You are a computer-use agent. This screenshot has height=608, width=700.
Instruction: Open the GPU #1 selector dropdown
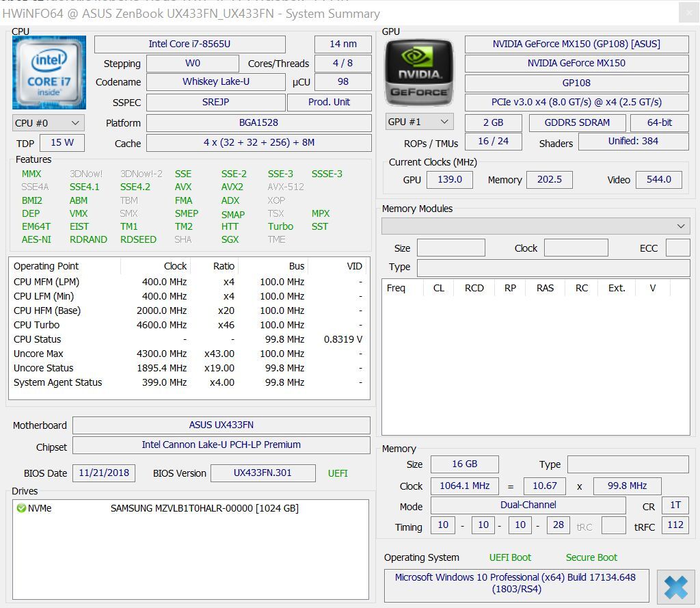pyautogui.click(x=419, y=121)
